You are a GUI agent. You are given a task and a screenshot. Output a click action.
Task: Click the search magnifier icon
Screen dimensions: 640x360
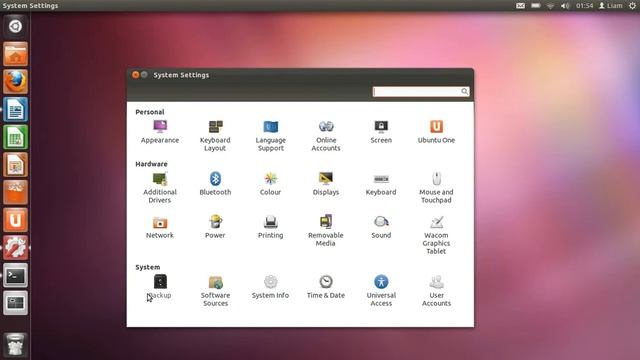tap(464, 91)
